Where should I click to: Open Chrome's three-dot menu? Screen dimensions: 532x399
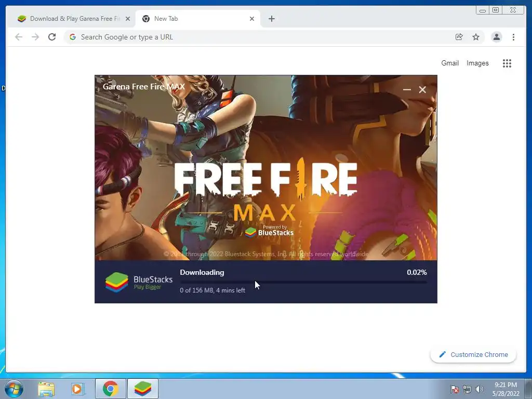[x=513, y=37]
